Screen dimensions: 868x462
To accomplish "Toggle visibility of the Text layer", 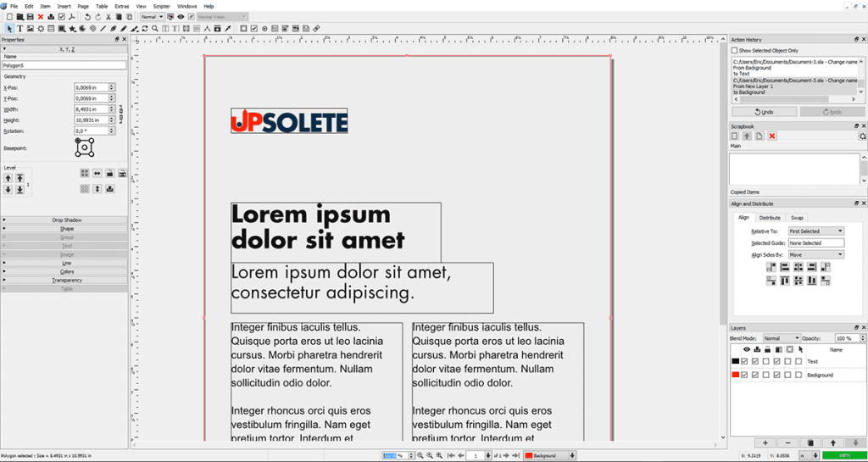I will 745,361.
